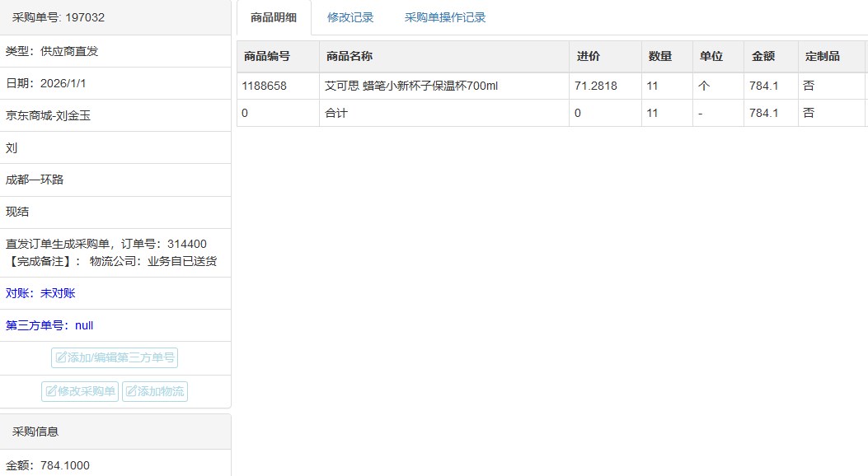The height and width of the screenshot is (476, 868).
Task: Click the pencil icon on 修改采购单
Action: (51, 392)
